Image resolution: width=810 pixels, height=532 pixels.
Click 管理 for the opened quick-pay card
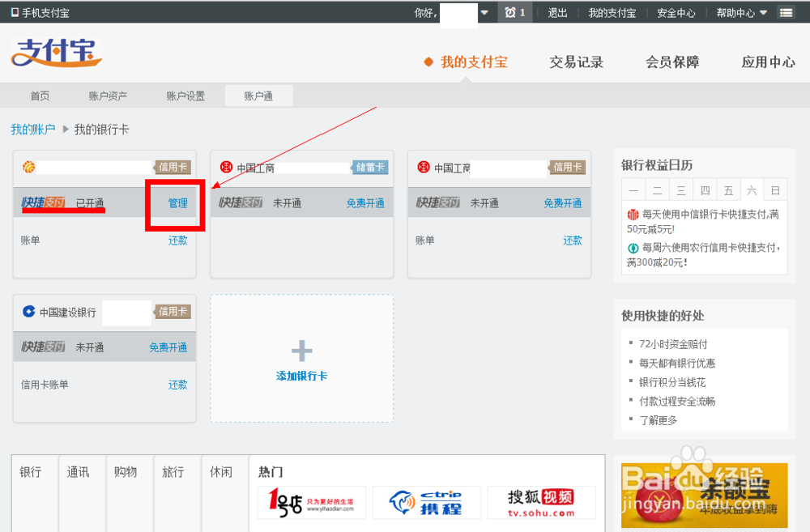coord(177,203)
